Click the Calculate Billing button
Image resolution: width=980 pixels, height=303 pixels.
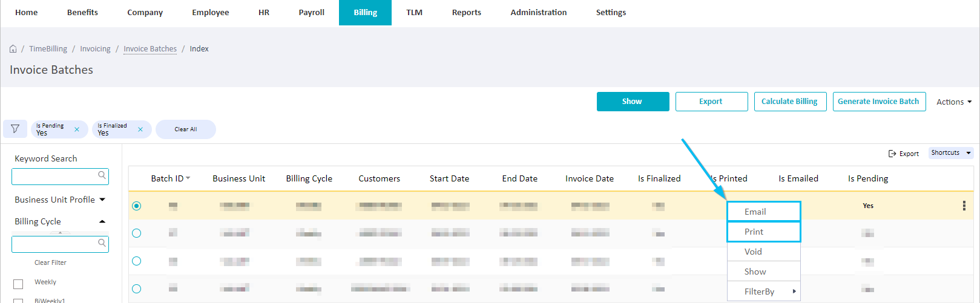point(789,102)
